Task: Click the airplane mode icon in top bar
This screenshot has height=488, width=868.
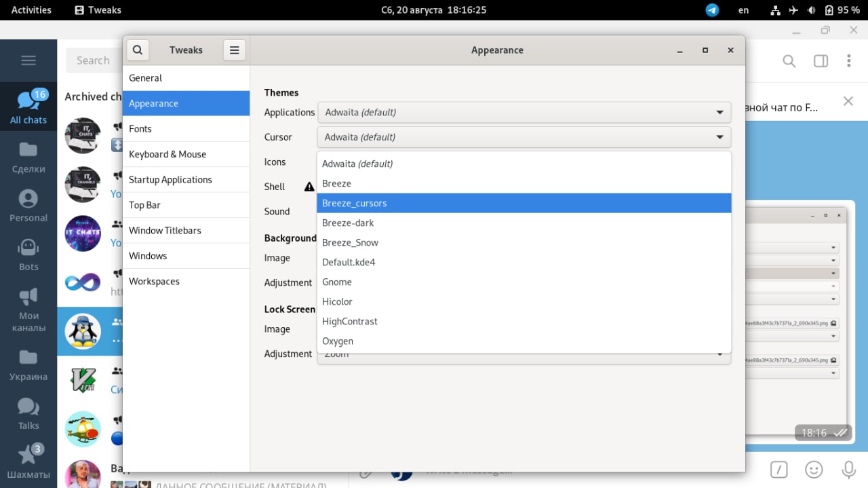Action: click(794, 10)
